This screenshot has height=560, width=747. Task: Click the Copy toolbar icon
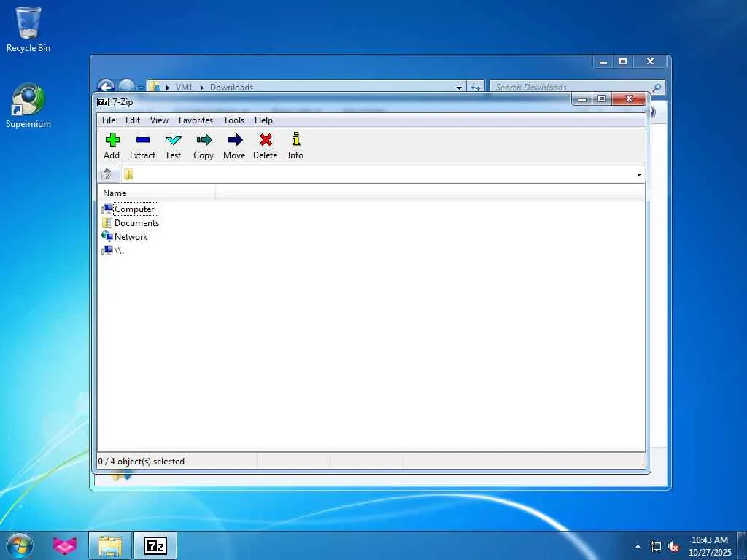204,139
